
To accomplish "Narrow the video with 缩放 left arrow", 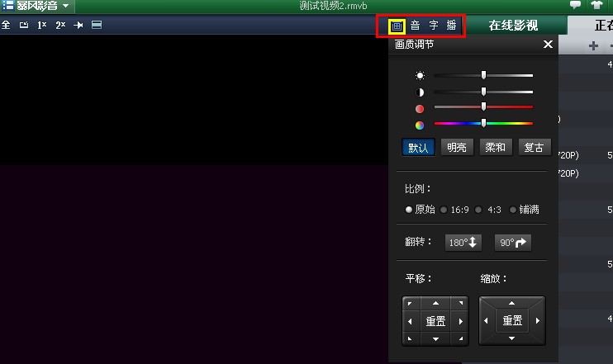I will coord(486,320).
